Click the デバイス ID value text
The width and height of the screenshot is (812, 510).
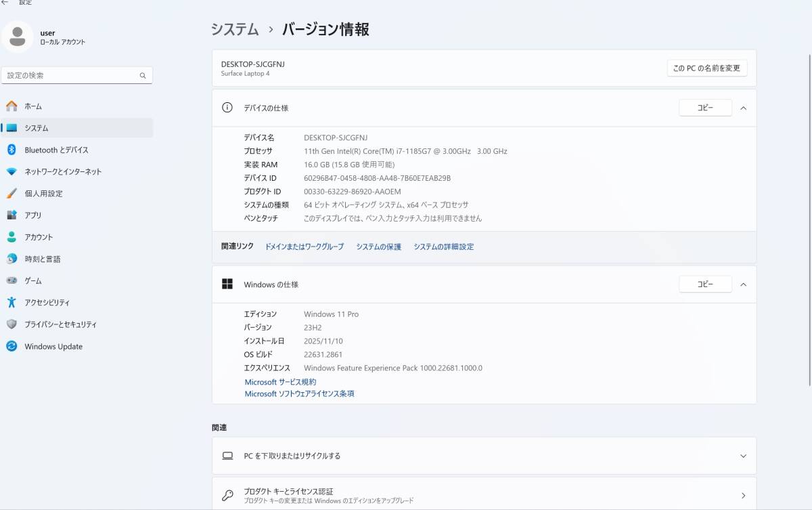[377, 178]
